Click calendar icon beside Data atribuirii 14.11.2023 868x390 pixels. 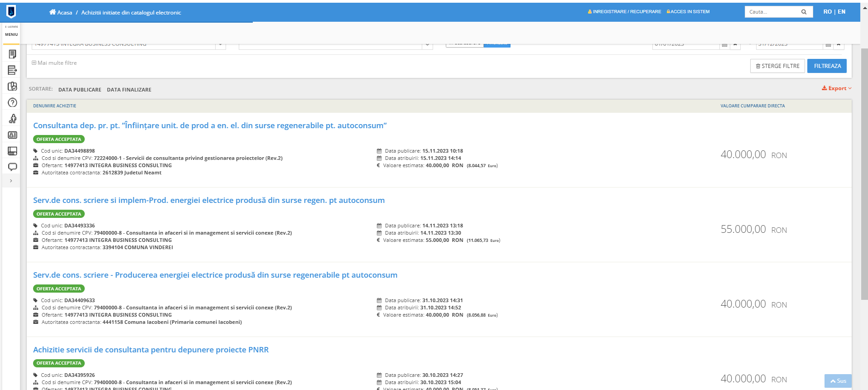click(x=379, y=233)
